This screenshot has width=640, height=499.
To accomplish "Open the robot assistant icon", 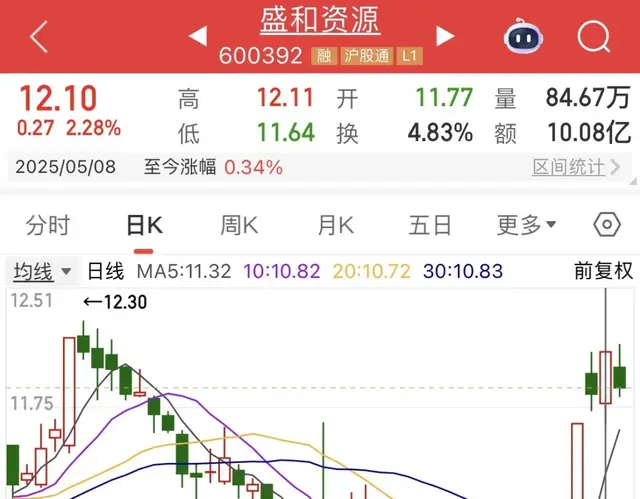I will (x=523, y=36).
